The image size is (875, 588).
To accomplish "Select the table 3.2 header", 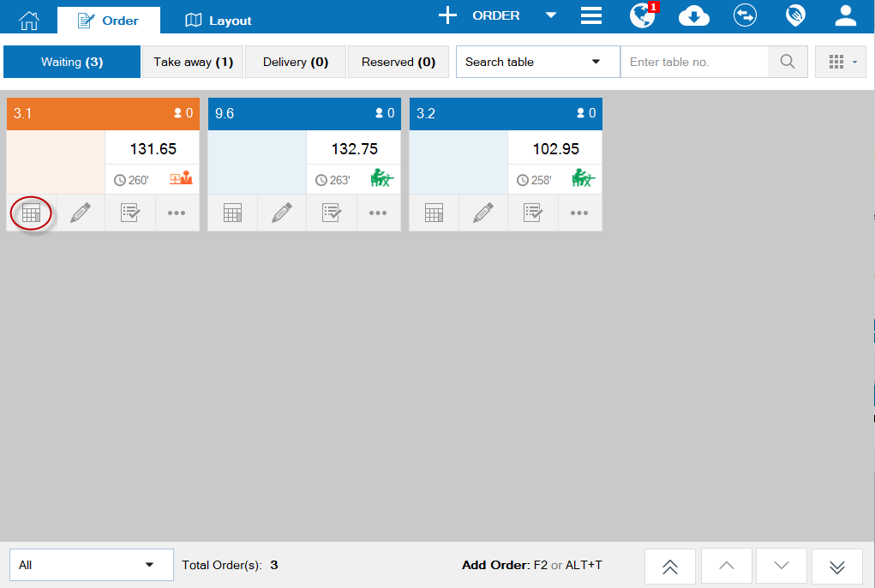I will [x=506, y=114].
